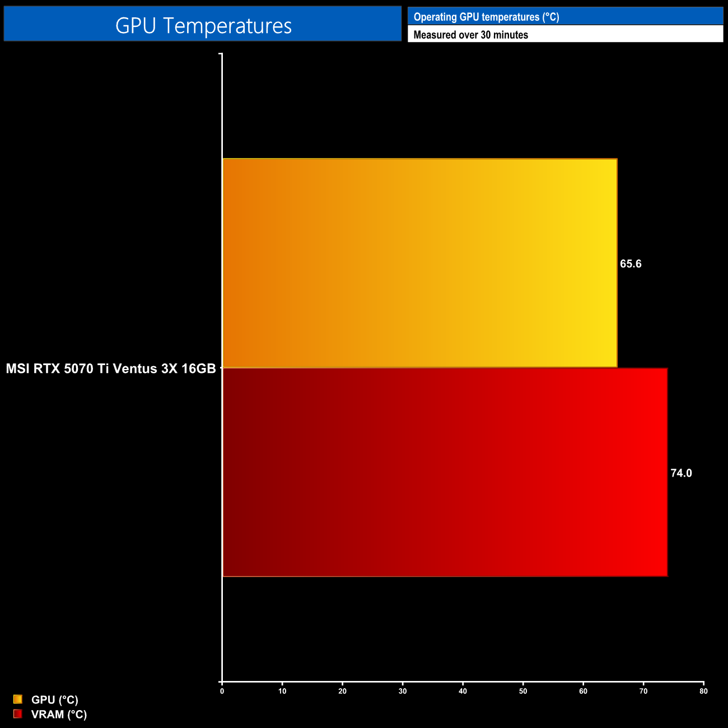Click the "GPU Temperatures" chart title
The height and width of the screenshot is (728, 728).
coord(203,26)
